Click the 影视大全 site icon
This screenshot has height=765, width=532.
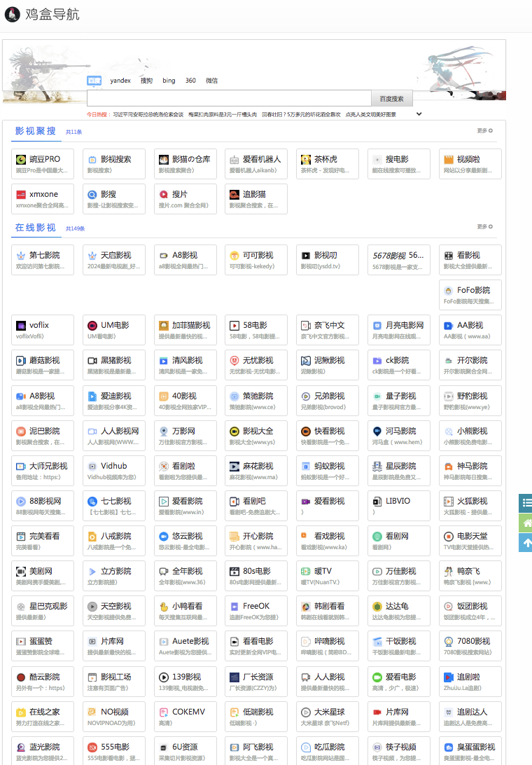point(234,432)
